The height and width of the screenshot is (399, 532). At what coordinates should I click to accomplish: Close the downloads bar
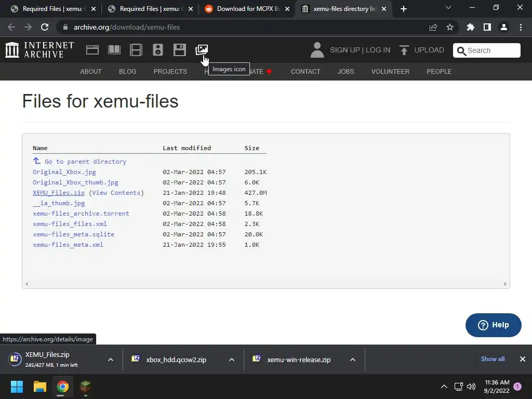[x=523, y=359]
